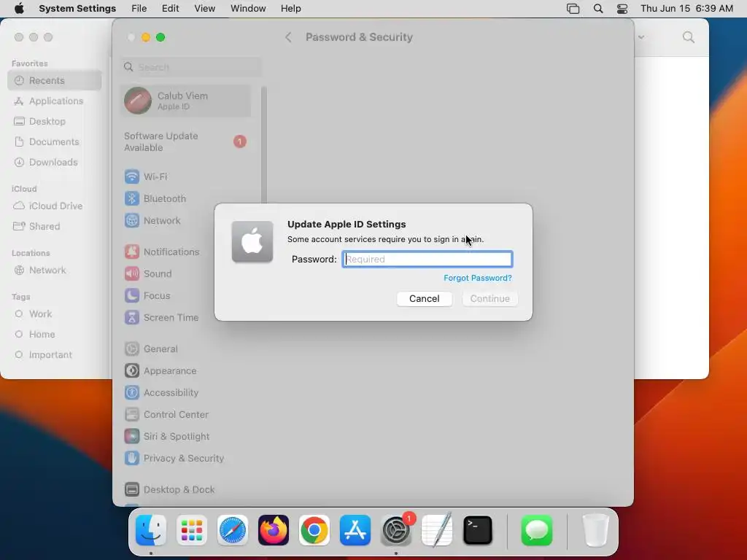
Task: Click the Continue button in dialog
Action: tap(489, 298)
